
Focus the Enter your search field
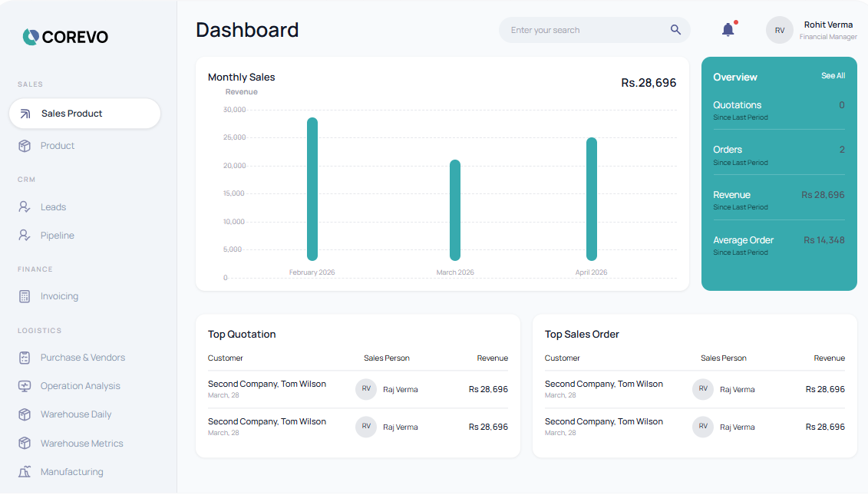595,30
